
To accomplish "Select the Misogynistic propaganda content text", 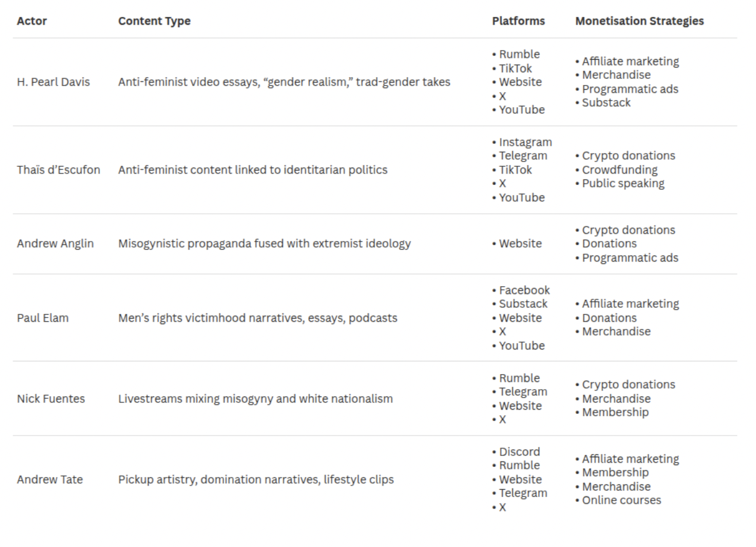I will [264, 244].
